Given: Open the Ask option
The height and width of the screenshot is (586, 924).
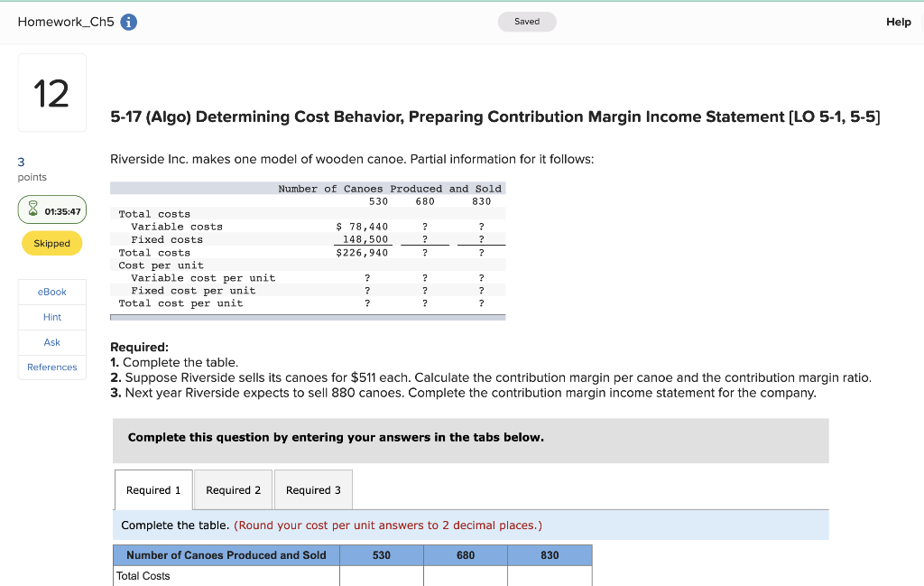Looking at the screenshot, I should [51, 342].
